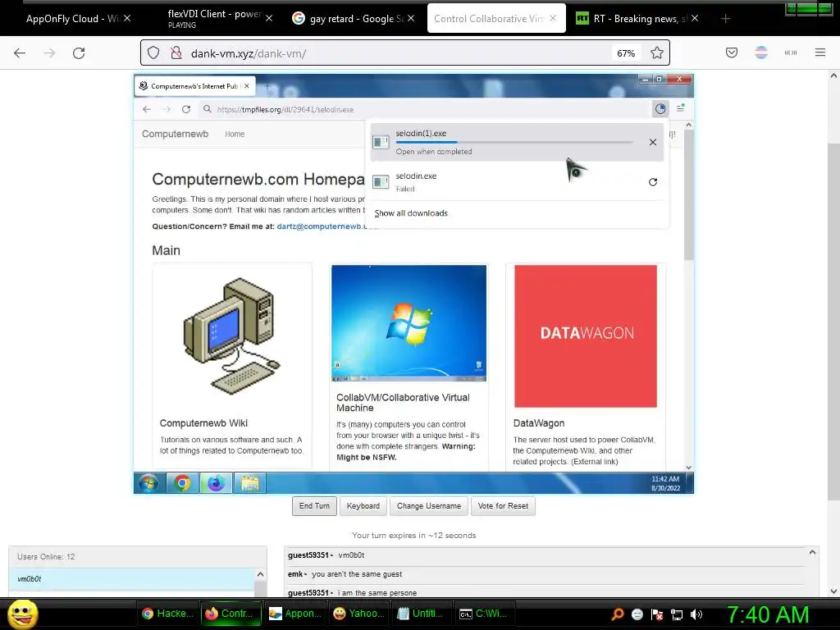Click the "DataWagon" card title
The width and height of the screenshot is (840, 630).
click(539, 423)
